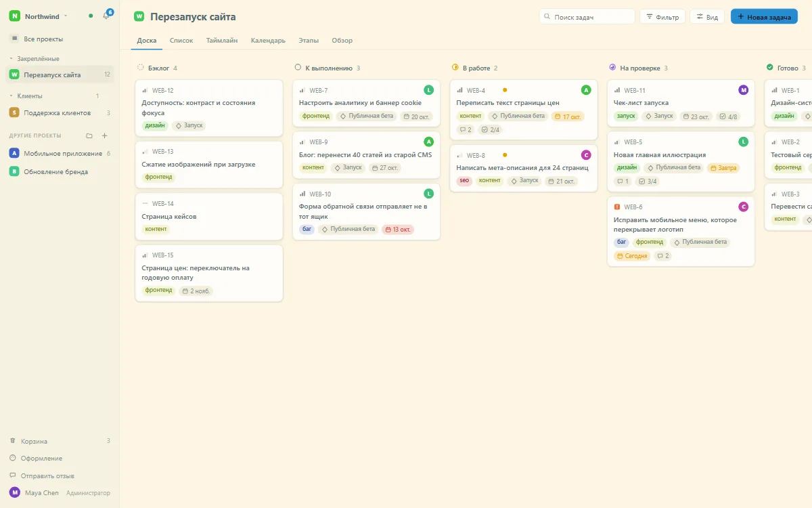Screen dimensions: 812x508
Task: Open the Обновление бренда project
Action: pos(60,172)
